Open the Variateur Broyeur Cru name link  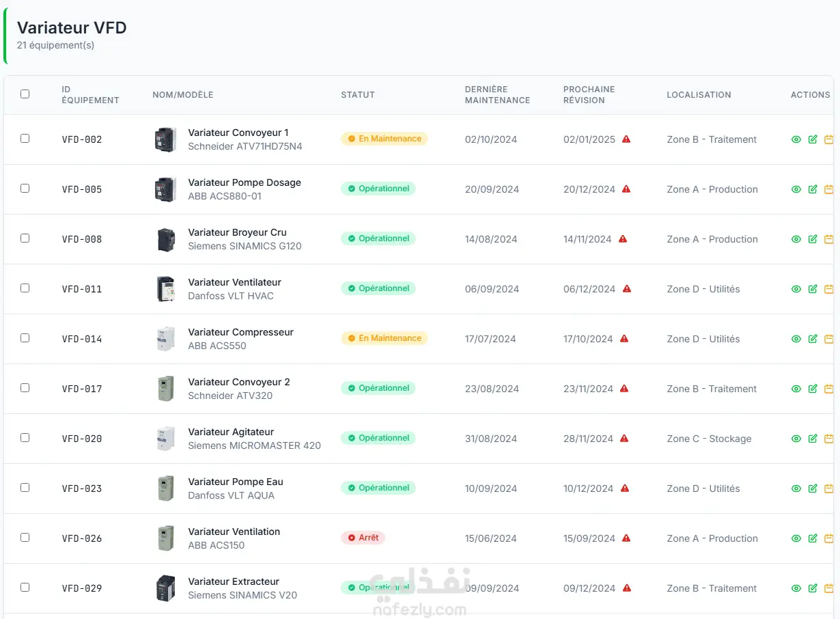(x=237, y=232)
